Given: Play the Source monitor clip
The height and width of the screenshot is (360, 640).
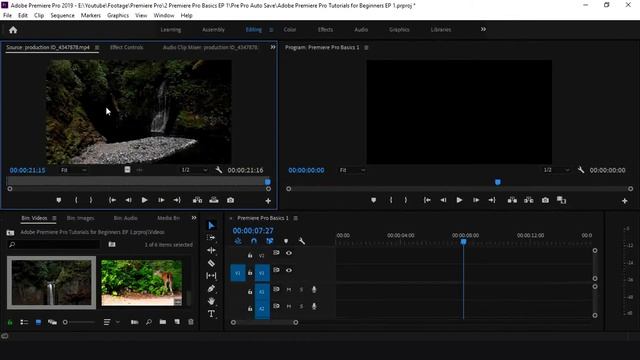Looking at the screenshot, I should coord(144,200).
